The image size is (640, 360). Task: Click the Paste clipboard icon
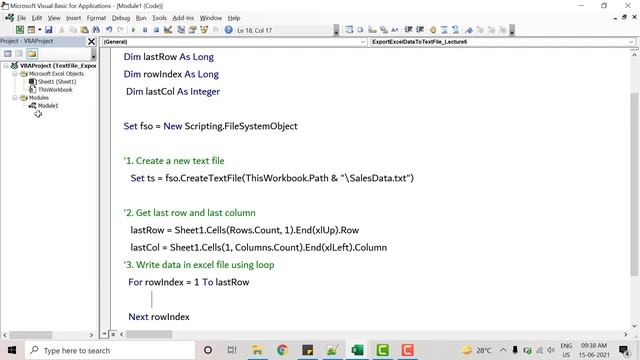84,30
